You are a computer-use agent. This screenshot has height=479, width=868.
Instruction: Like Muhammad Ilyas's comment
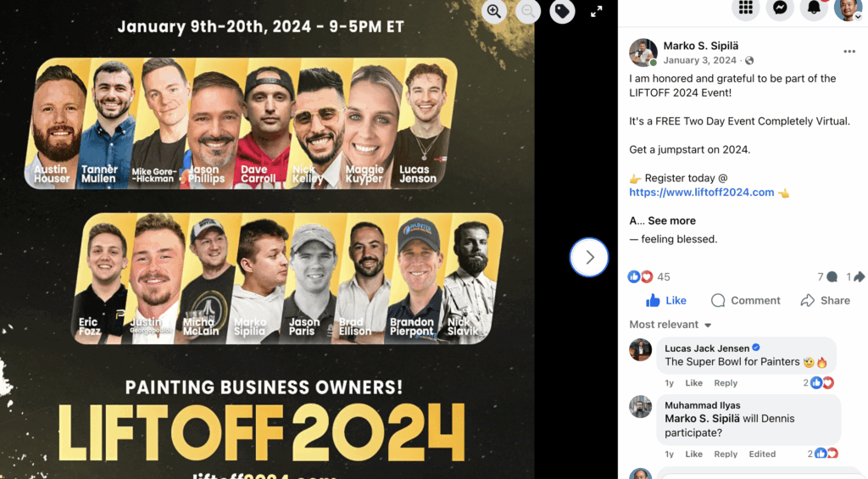(693, 454)
